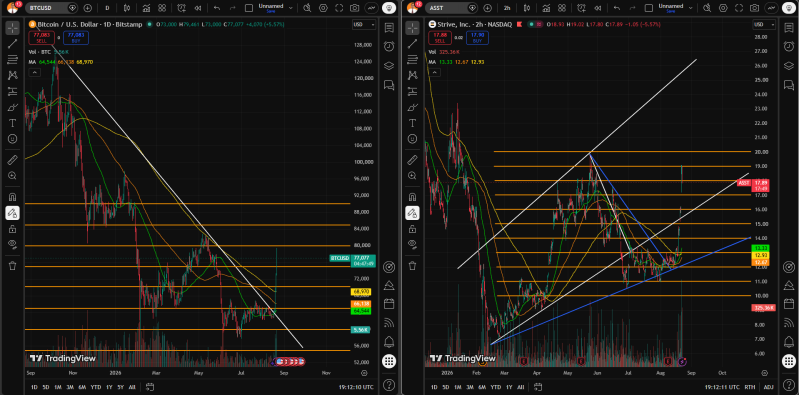Toggle hide all drawings eye on BTCUSD chart

(x=13, y=244)
